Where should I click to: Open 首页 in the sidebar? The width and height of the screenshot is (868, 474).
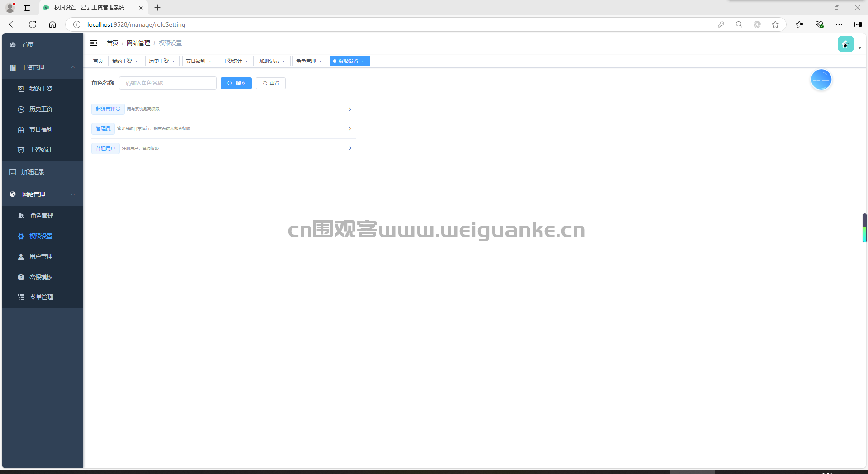42,45
